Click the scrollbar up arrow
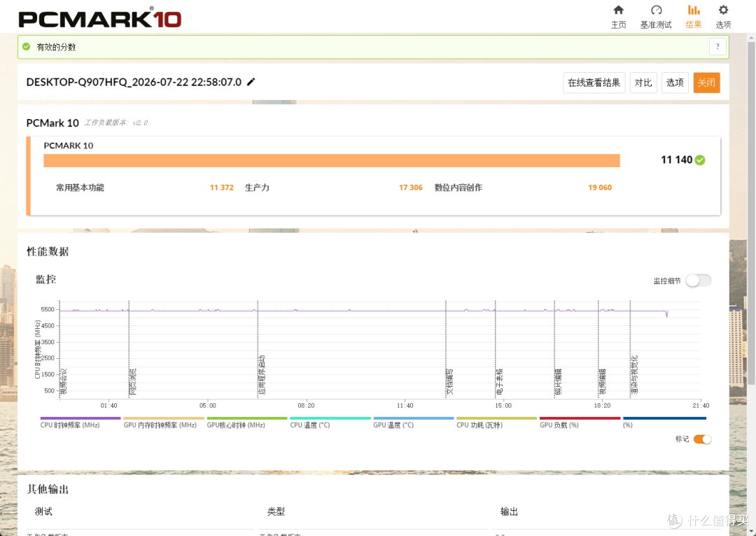The image size is (756, 536). [x=751, y=36]
